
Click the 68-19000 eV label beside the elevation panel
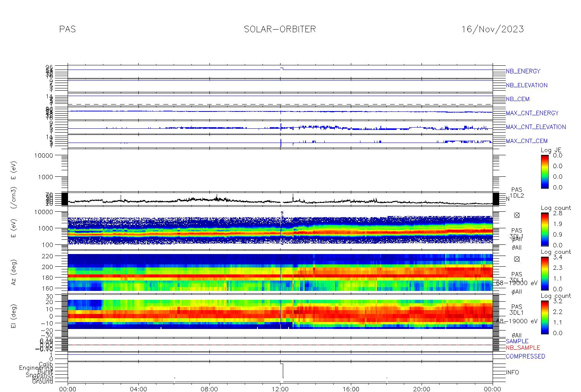[517, 321]
